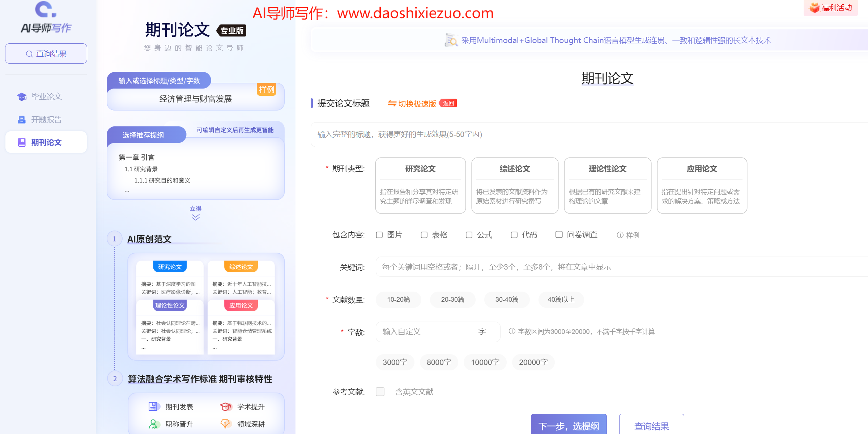Pick the 3000字 word count preset
Screen dimensions: 868x434
pos(395,362)
